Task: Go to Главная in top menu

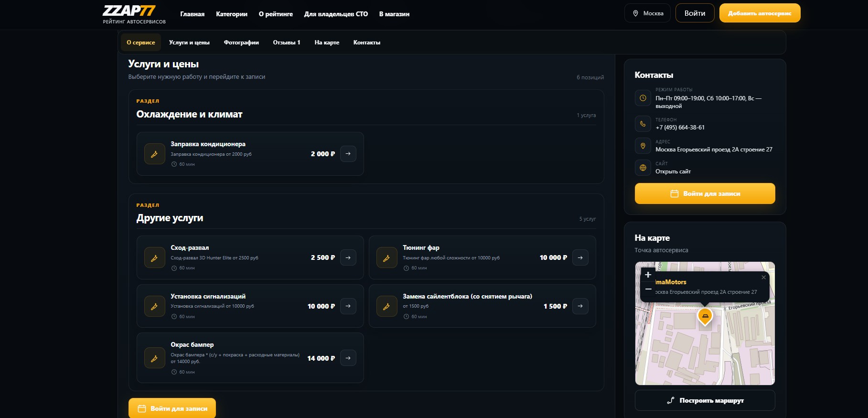Action: click(193, 14)
